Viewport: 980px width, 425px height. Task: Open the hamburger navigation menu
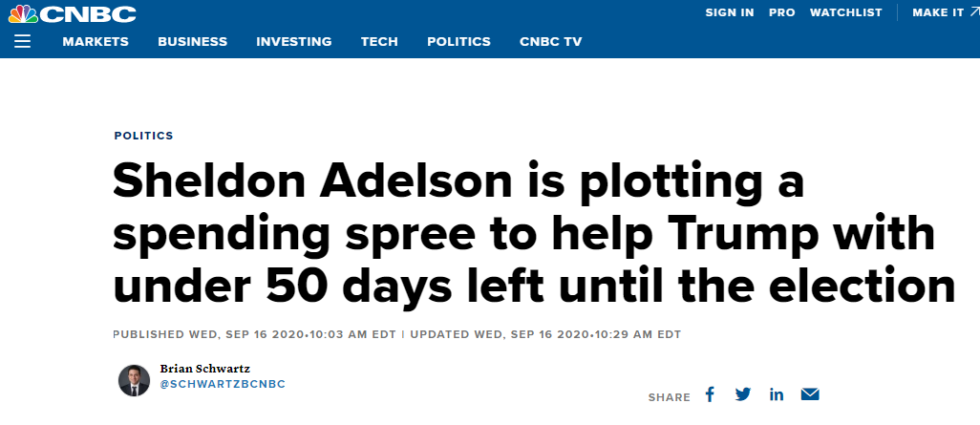23,41
